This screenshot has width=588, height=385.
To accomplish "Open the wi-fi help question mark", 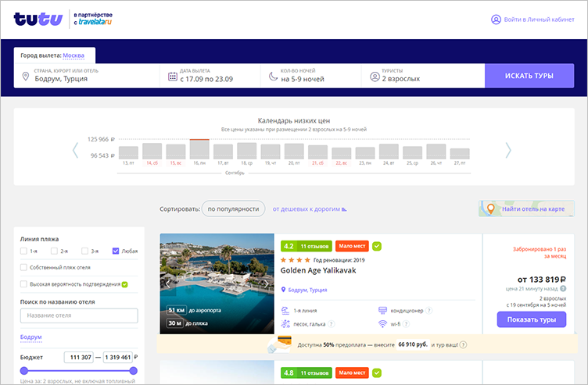I will click(x=406, y=324).
